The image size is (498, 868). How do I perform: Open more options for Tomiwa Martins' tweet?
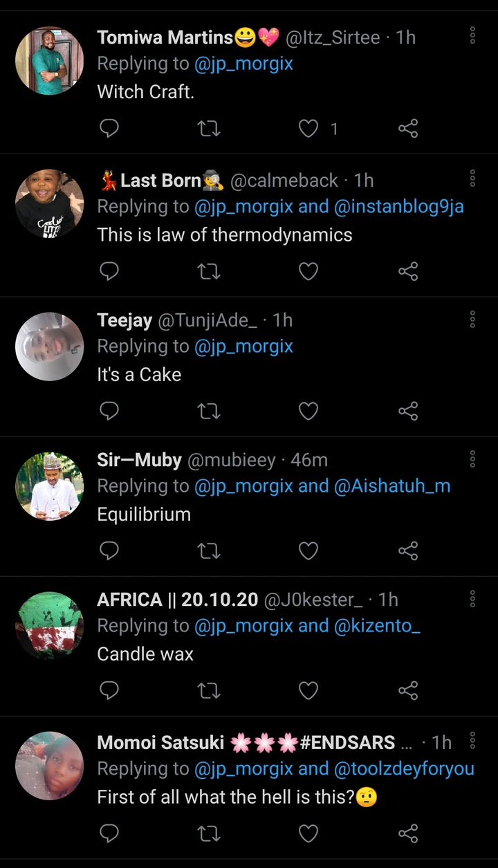(x=472, y=35)
